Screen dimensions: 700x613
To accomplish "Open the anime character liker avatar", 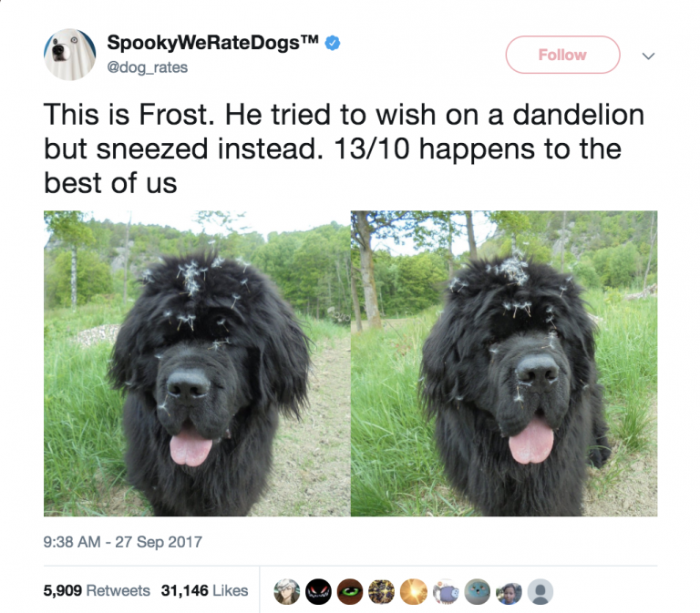I will point(286,591).
